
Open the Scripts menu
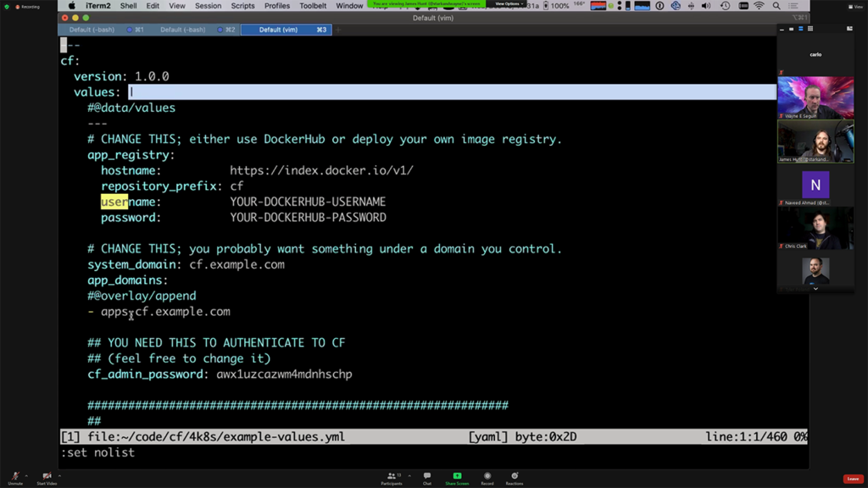coord(243,6)
